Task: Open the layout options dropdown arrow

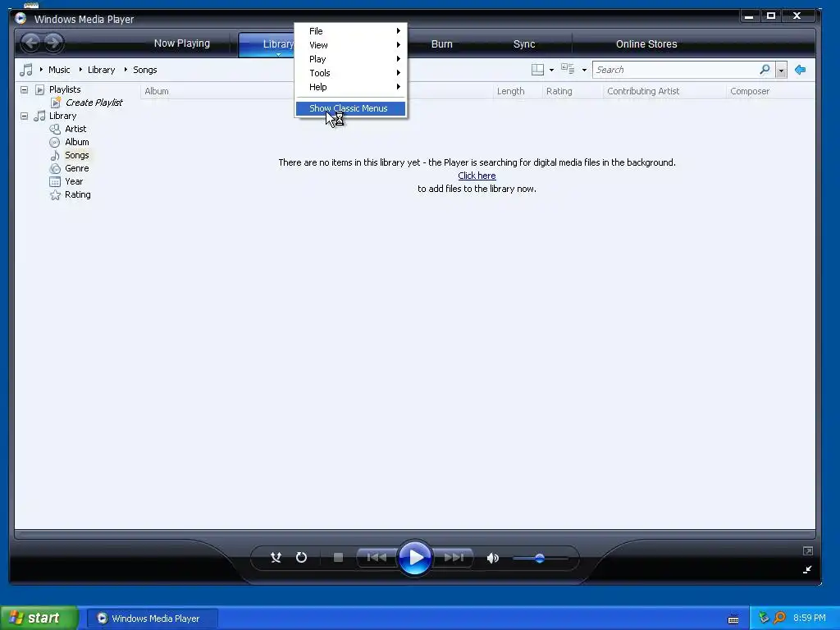Action: (x=552, y=71)
